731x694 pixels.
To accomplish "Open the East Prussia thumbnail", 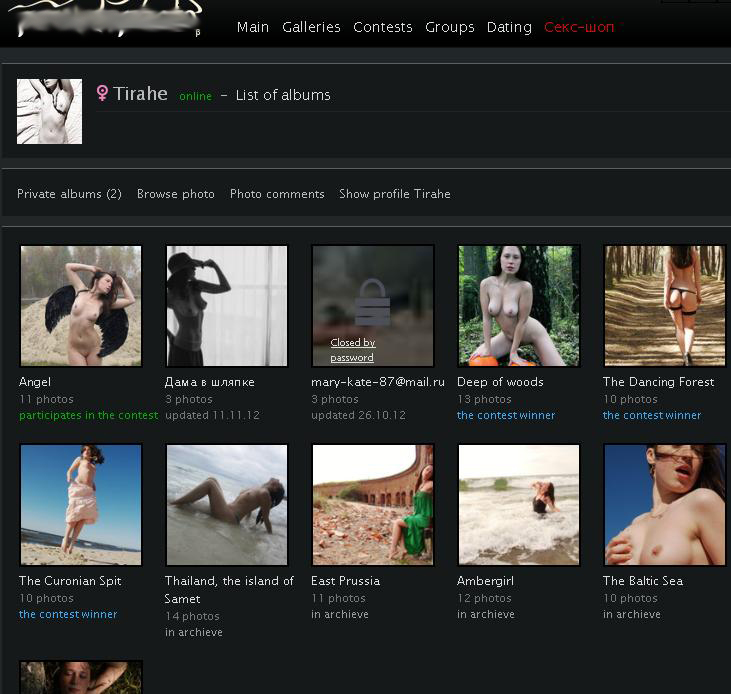I will pos(373,505).
